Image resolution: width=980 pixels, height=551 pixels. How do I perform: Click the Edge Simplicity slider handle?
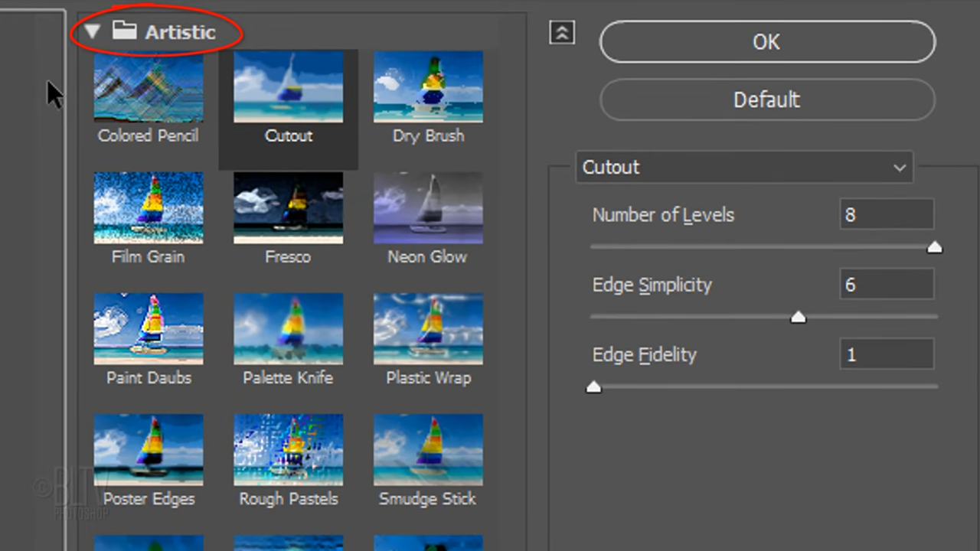(x=799, y=317)
